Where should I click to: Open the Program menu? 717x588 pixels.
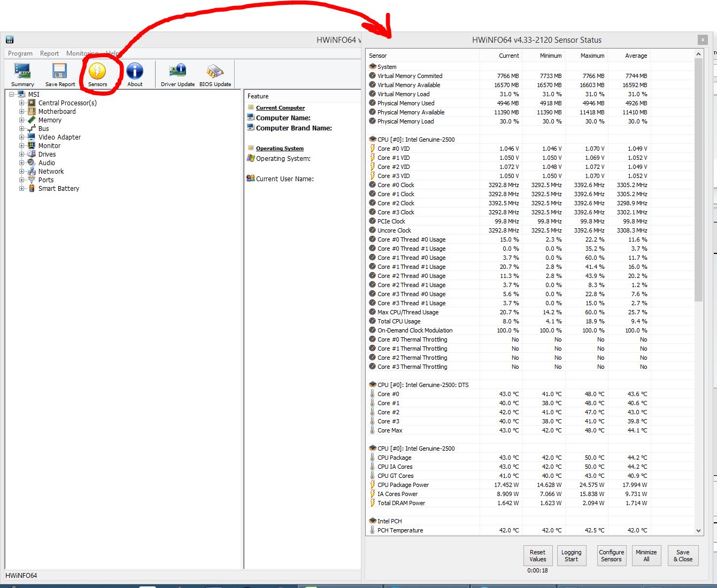pyautogui.click(x=20, y=53)
